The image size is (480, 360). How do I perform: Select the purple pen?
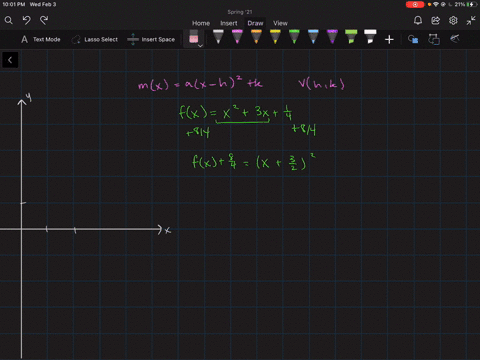pyautogui.click(x=332, y=37)
